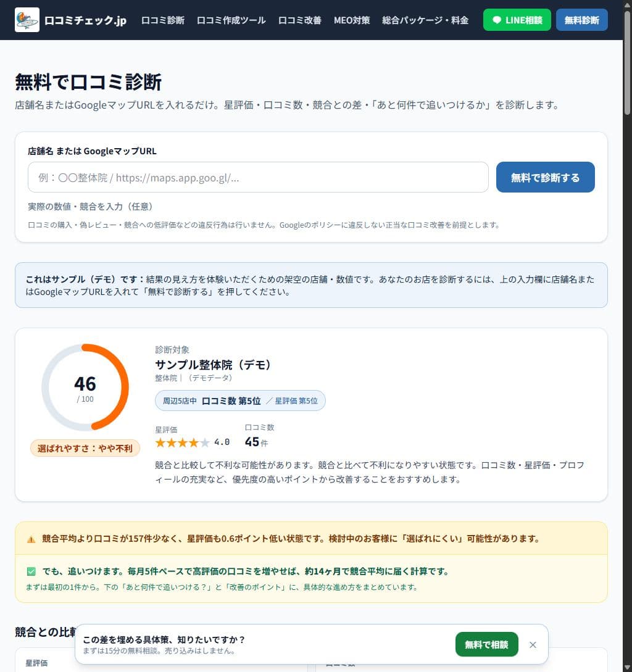
Task: Click the 無料で診断する button
Action: (545, 177)
